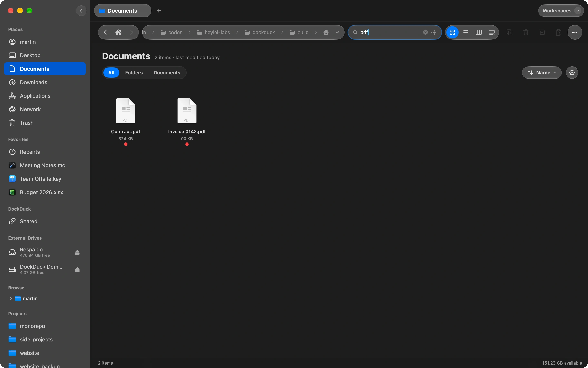
Task: Open Recents in Favorites
Action: pos(45,152)
